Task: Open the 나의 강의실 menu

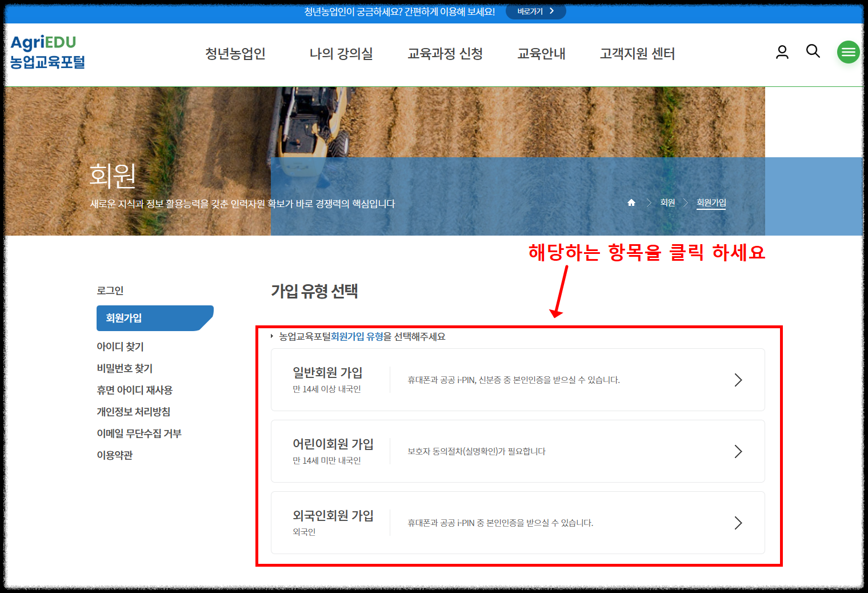Action: click(340, 54)
